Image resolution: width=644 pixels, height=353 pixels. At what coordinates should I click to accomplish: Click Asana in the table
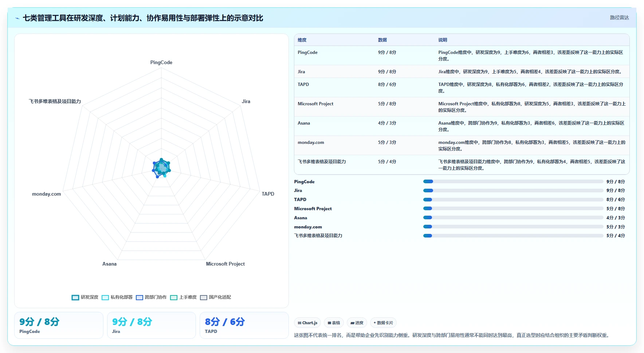(304, 123)
